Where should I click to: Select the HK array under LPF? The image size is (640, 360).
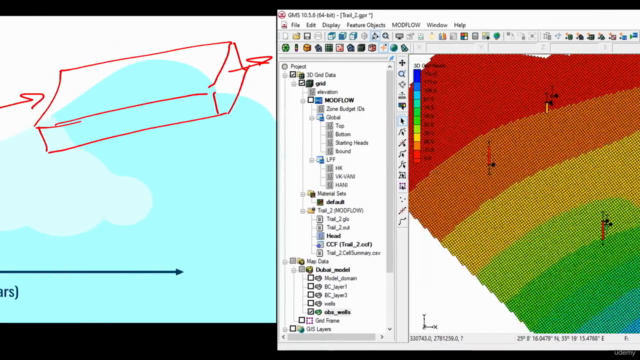[339, 168]
